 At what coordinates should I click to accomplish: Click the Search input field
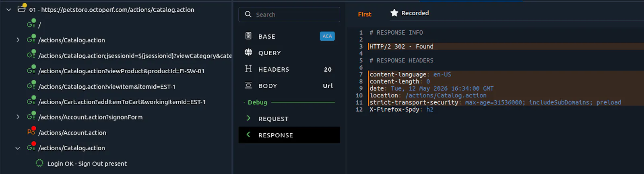coord(289,14)
